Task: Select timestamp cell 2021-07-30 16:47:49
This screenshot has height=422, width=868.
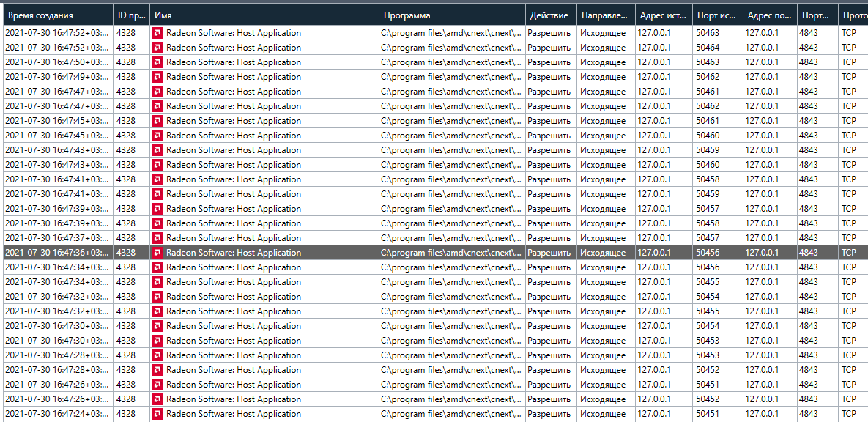Action: click(57, 77)
